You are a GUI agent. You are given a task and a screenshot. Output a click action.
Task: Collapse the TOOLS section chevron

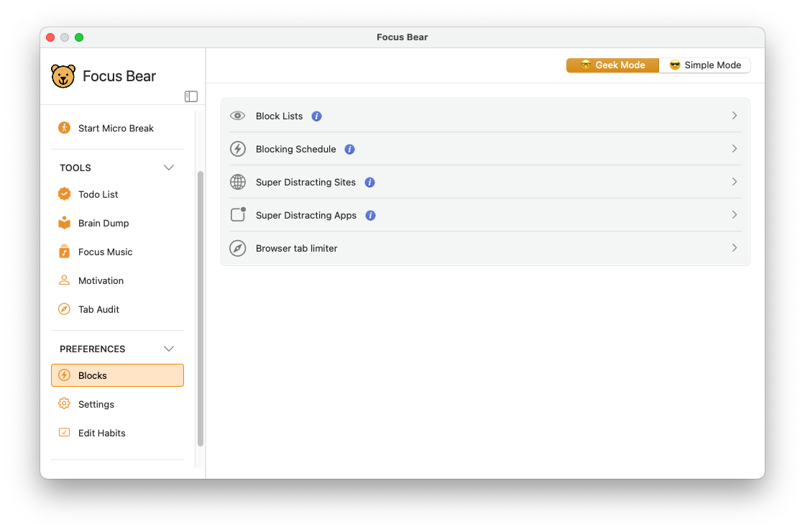click(x=168, y=168)
